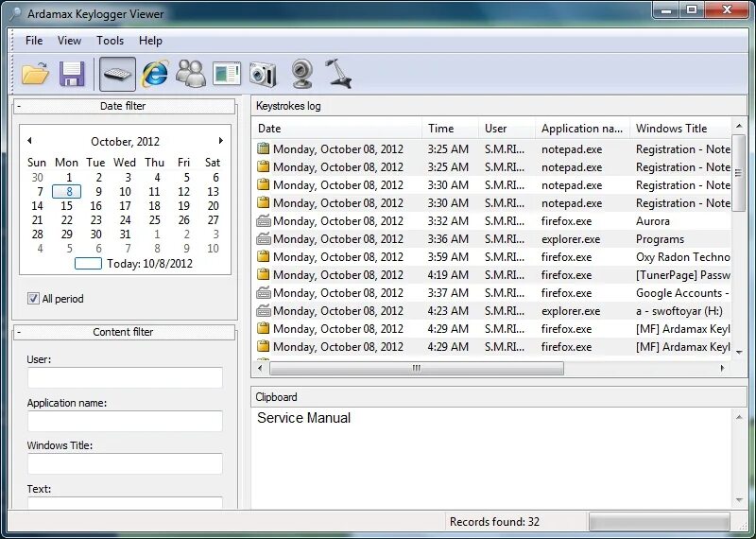Click horizontal scrollbar thumb of keystrokes log
The height and width of the screenshot is (539, 756).
tap(417, 368)
